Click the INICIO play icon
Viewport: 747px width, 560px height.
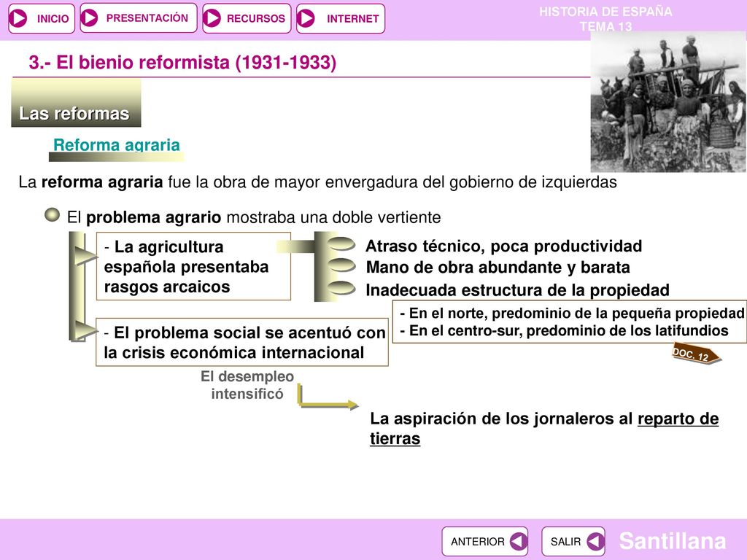click(x=18, y=18)
